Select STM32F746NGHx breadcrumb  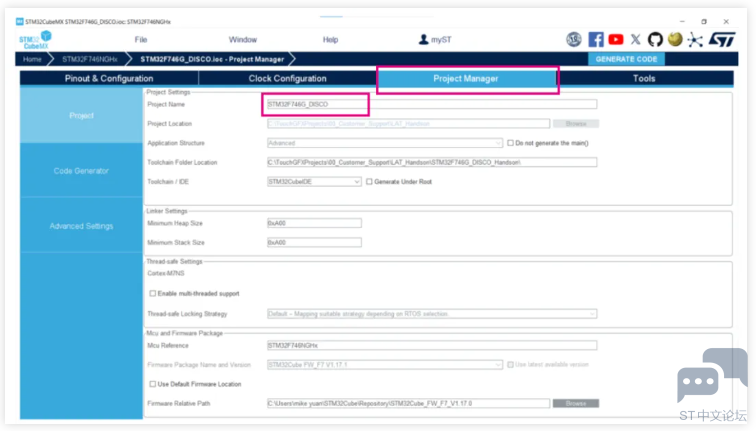90,59
